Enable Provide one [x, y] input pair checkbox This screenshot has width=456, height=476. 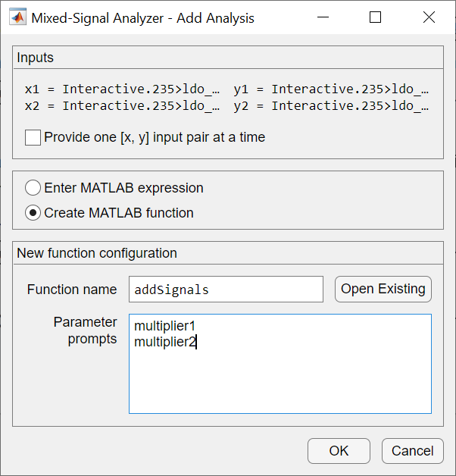tap(33, 138)
